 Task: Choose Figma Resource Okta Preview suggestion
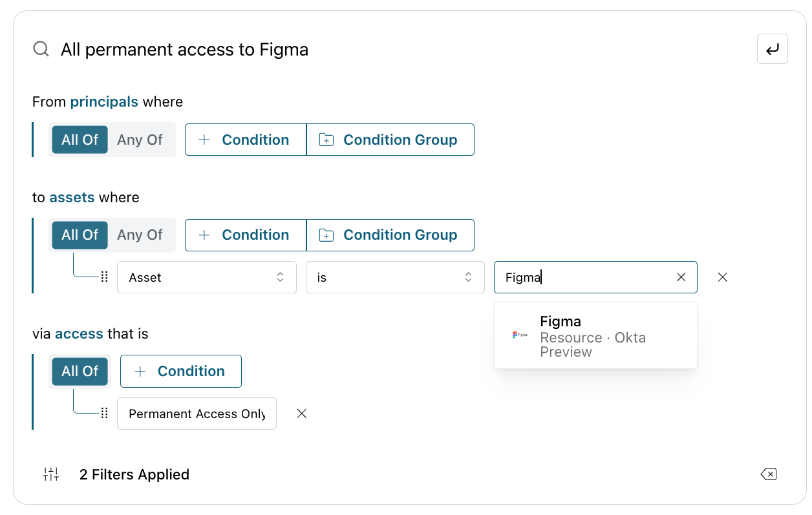coord(595,336)
